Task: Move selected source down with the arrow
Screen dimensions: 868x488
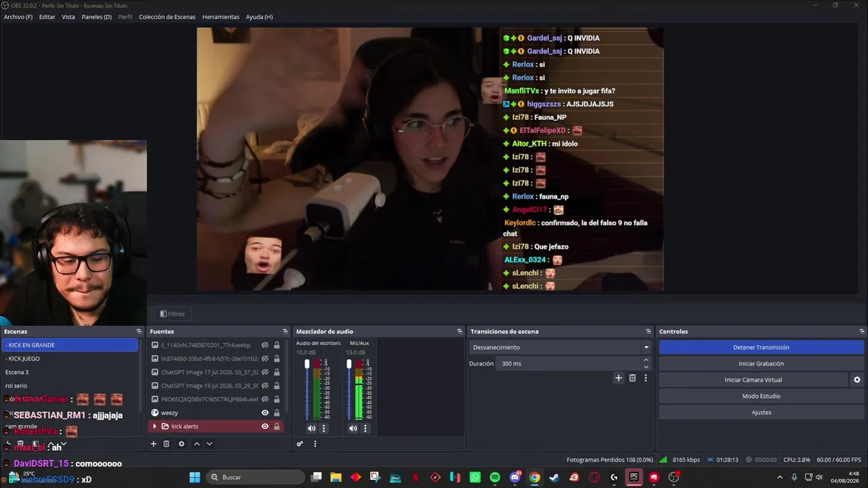Action: [210, 444]
